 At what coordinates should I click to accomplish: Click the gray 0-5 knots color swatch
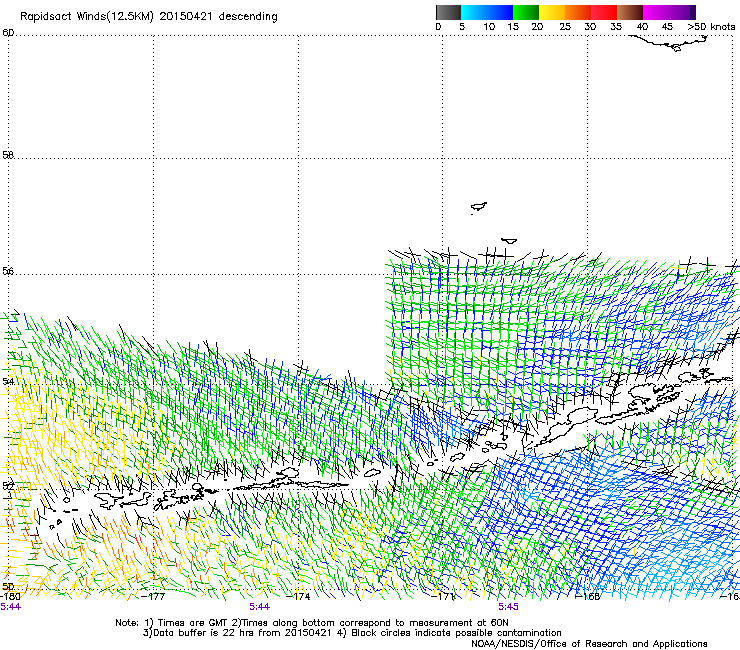click(x=448, y=12)
